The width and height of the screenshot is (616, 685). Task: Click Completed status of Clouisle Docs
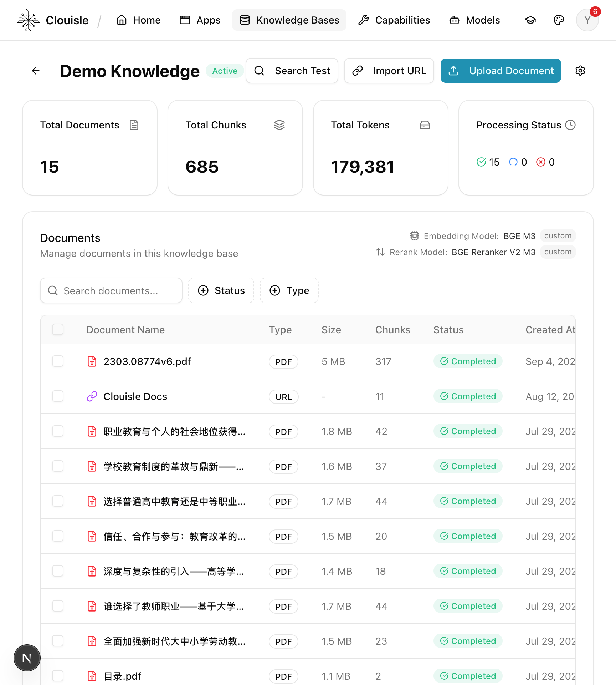[x=468, y=396]
